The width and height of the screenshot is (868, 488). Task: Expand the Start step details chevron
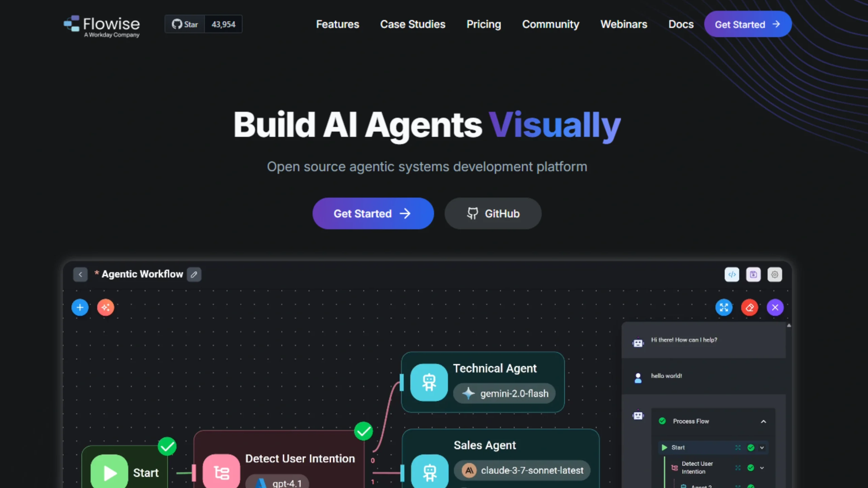(x=762, y=448)
